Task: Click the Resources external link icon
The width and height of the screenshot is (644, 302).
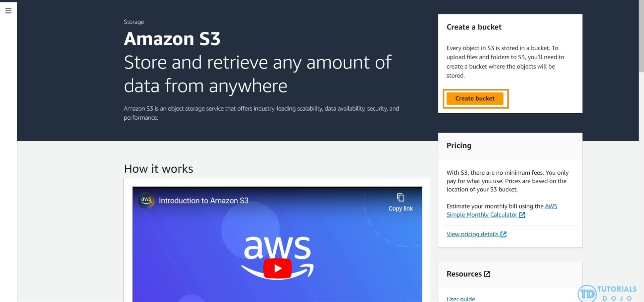Action: [x=487, y=274]
